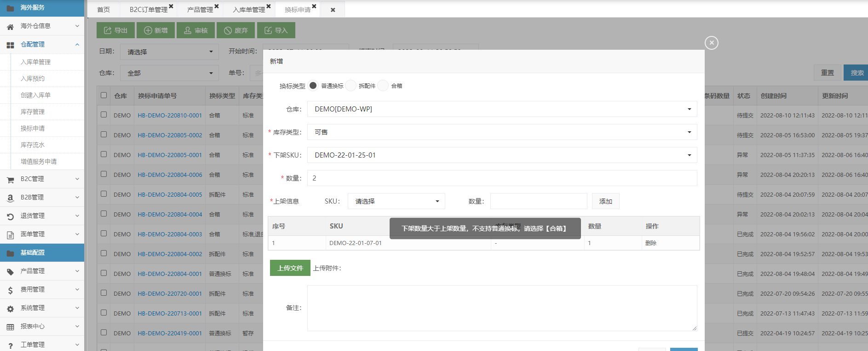Viewport: 868px width, 351px height.
Task: Open the 增值服务申请 sidebar item
Action: [x=39, y=162]
